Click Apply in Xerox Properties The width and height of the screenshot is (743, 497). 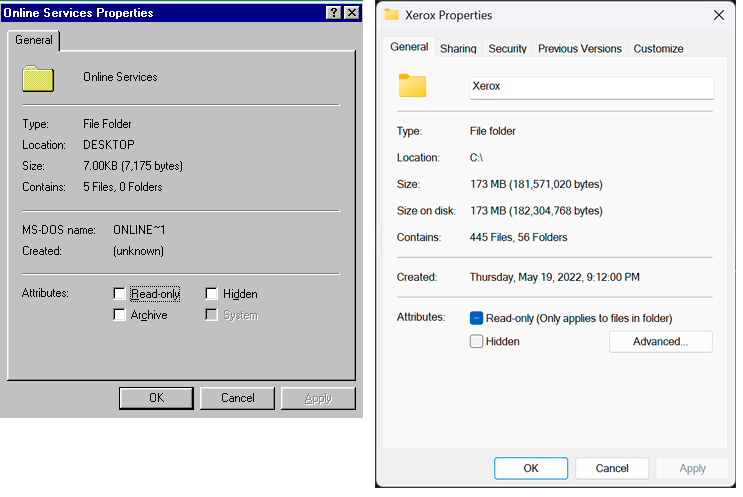(x=692, y=468)
